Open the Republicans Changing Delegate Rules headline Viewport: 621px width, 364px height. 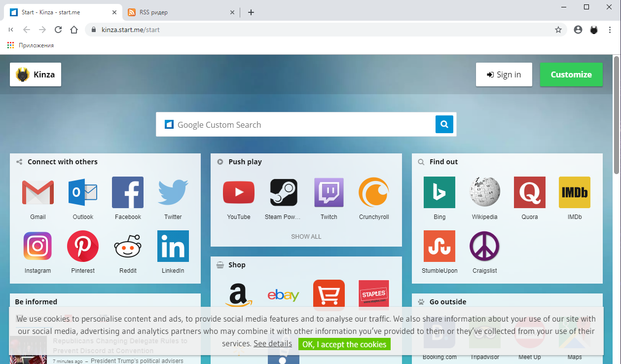(120, 346)
